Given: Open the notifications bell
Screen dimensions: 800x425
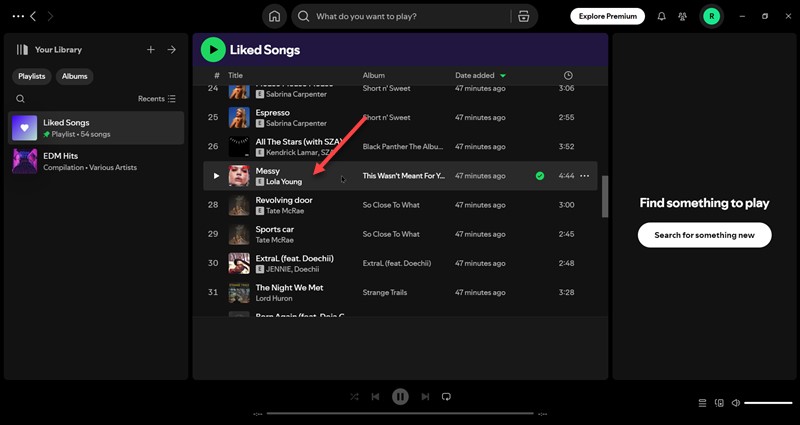Looking at the screenshot, I should pyautogui.click(x=661, y=16).
